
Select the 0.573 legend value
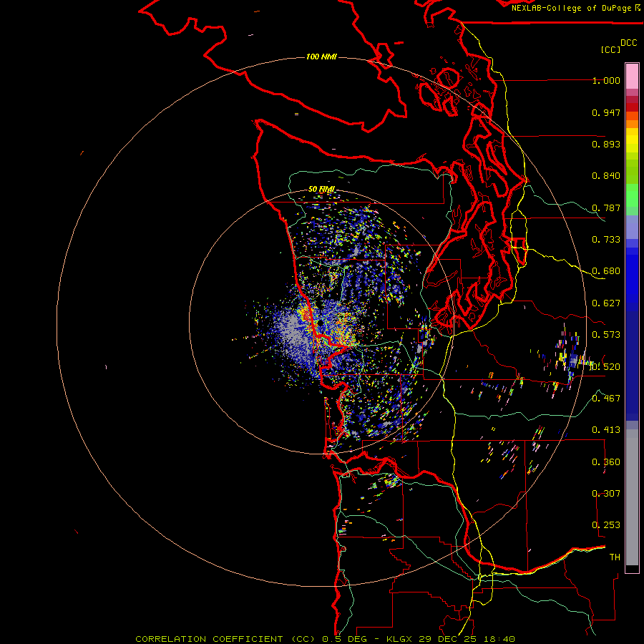click(606, 335)
